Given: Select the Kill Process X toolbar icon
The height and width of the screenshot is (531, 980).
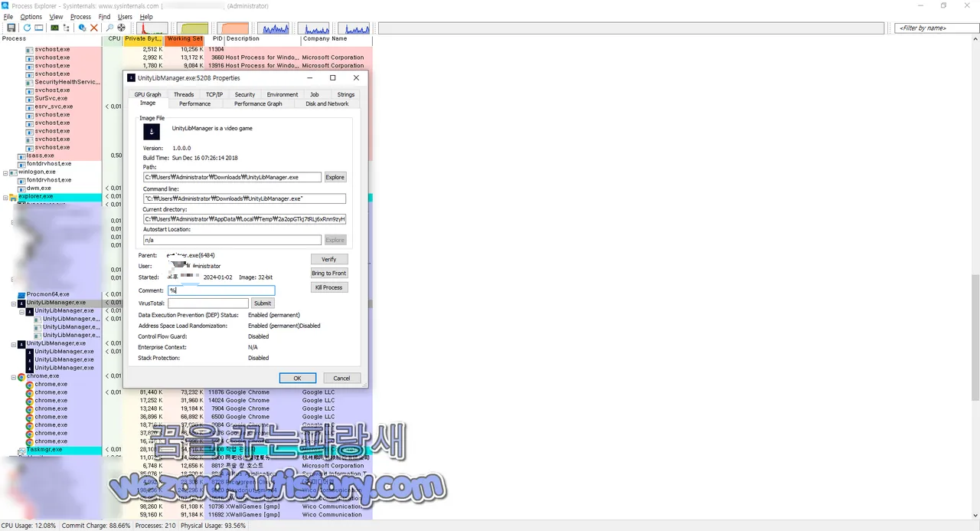Looking at the screenshot, I should tap(94, 28).
